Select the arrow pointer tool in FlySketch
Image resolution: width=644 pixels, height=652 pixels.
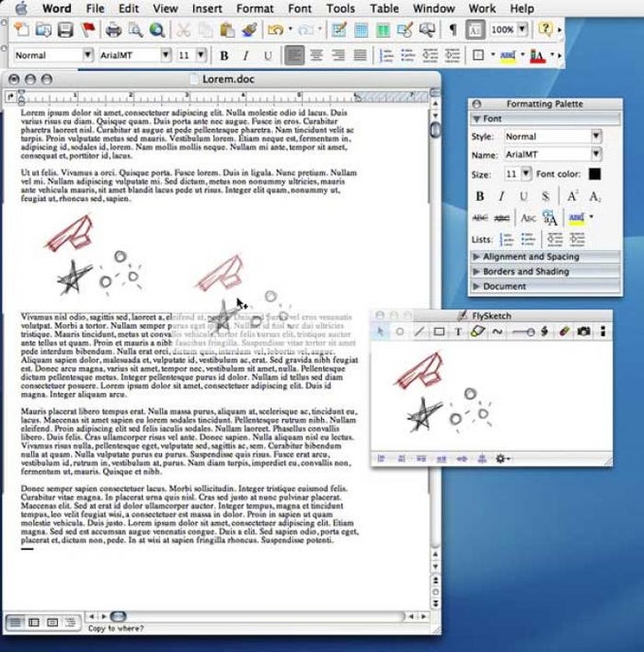coord(380,332)
